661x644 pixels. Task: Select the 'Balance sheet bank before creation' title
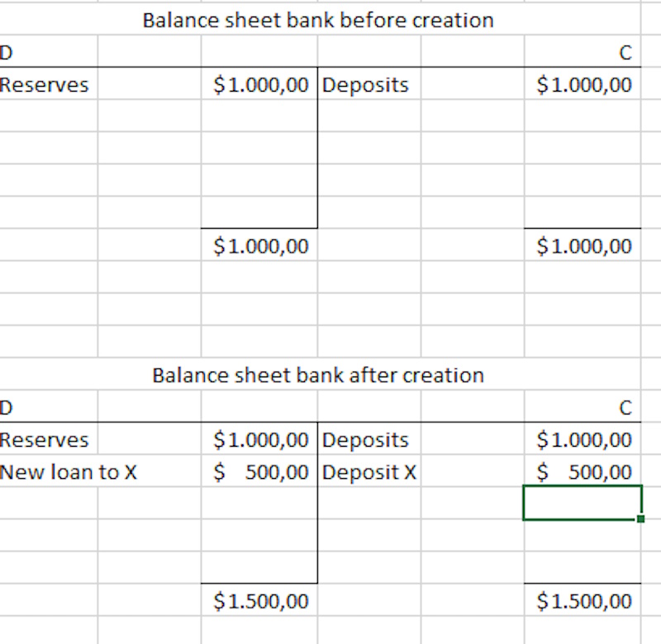point(318,20)
